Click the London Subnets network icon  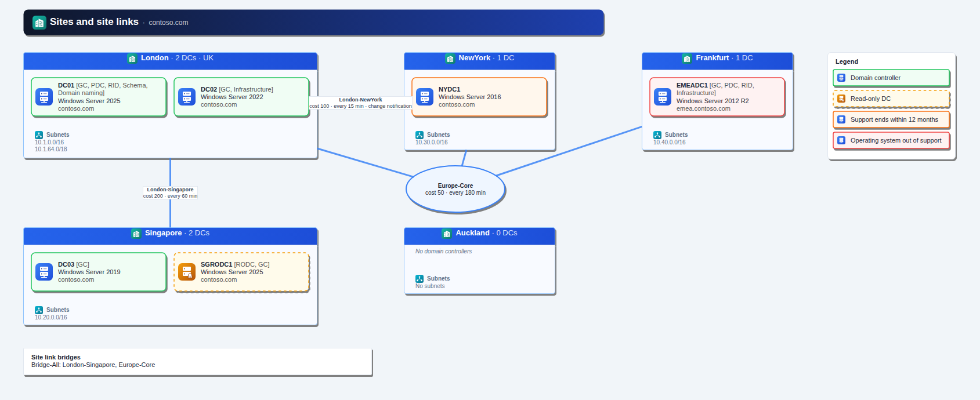39,135
